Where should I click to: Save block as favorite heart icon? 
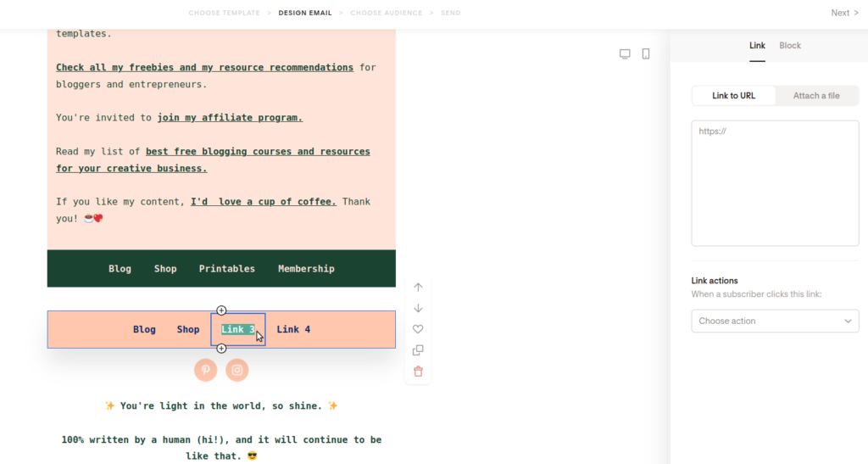pyautogui.click(x=418, y=329)
